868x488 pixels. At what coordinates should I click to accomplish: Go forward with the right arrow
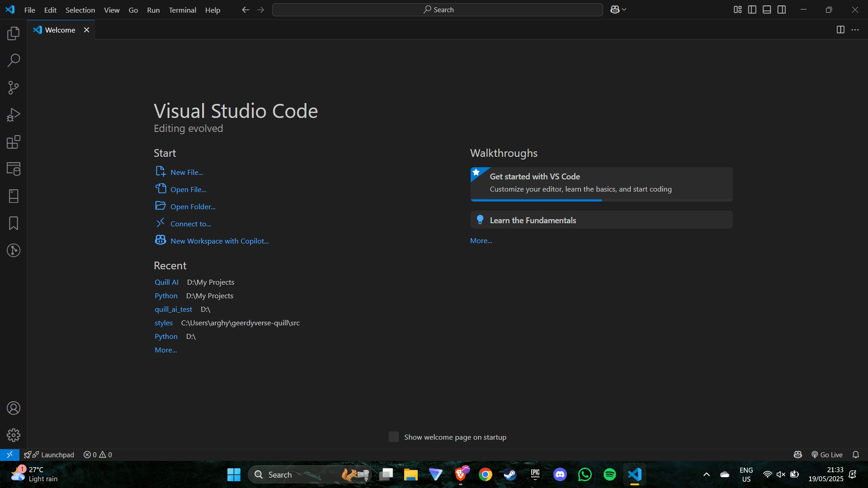click(x=260, y=9)
